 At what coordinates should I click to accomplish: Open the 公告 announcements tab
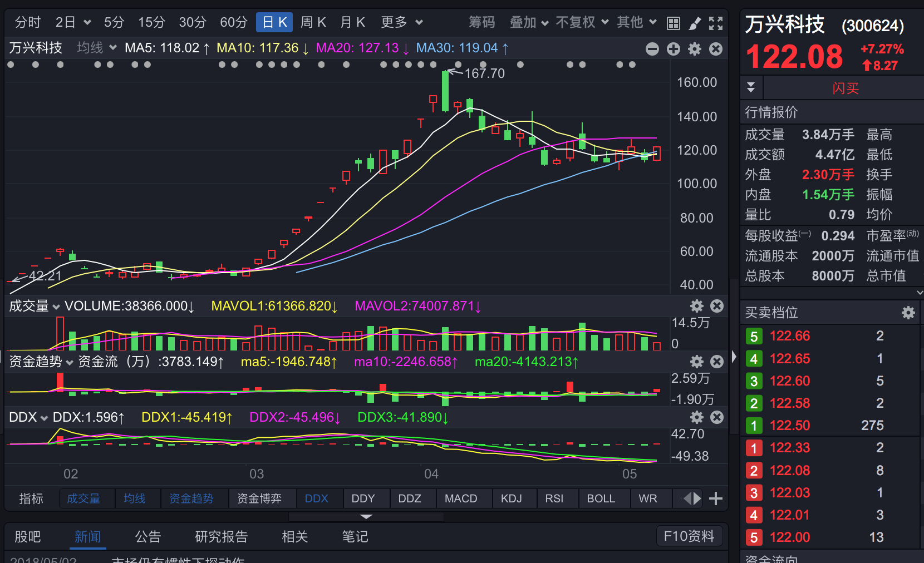click(x=148, y=537)
